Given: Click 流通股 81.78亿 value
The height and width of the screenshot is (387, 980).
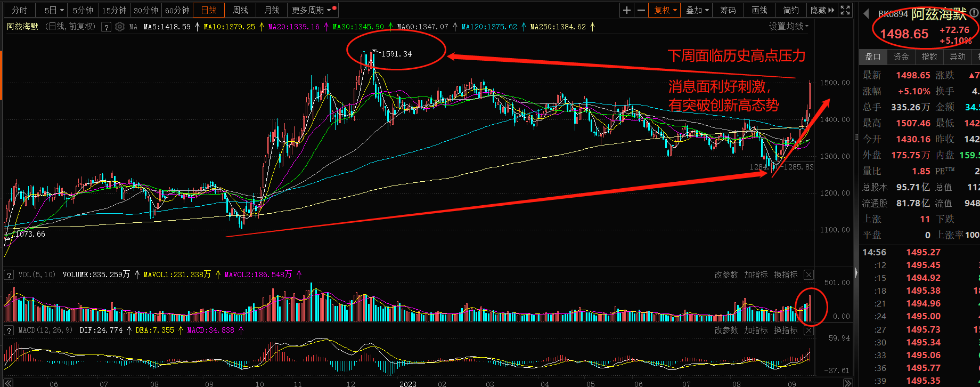Looking at the screenshot, I should (x=913, y=203).
